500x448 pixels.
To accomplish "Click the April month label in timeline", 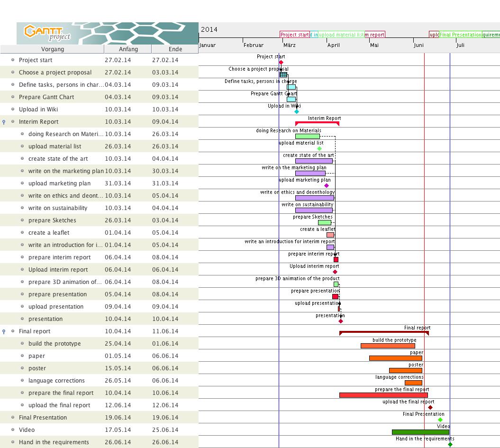I will tap(333, 46).
